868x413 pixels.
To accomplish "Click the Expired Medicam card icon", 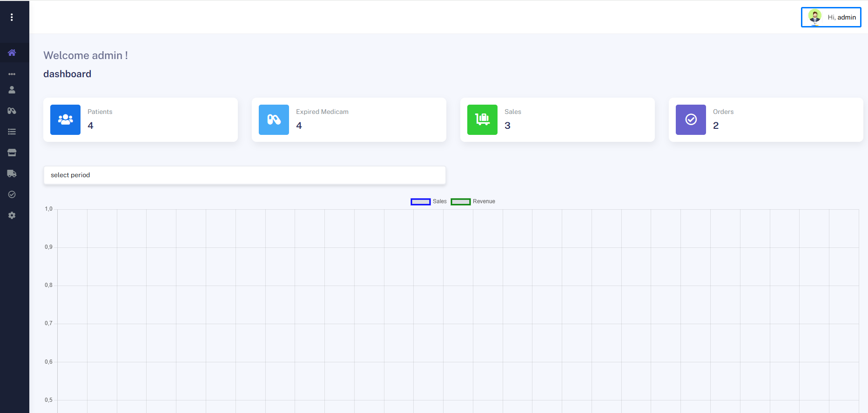I will click(274, 120).
